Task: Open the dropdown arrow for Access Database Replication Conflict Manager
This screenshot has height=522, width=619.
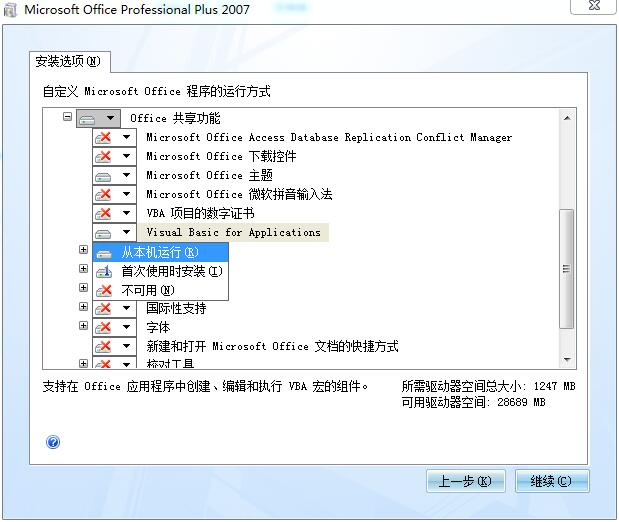Action: [126, 137]
